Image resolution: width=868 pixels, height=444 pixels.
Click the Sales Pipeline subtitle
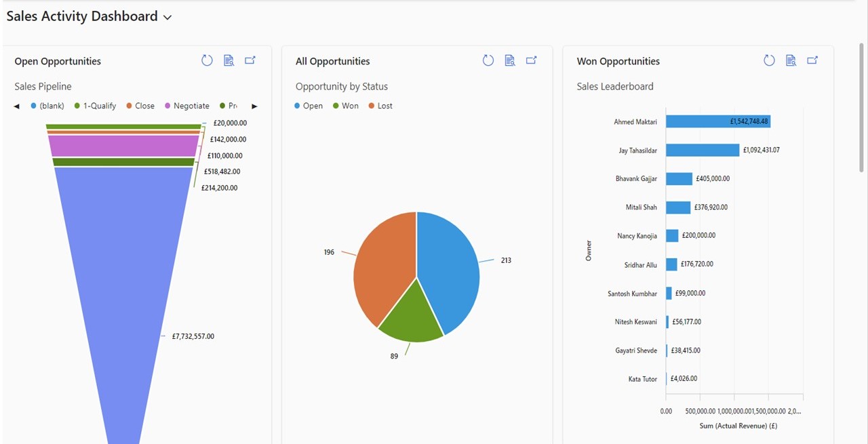coord(43,87)
